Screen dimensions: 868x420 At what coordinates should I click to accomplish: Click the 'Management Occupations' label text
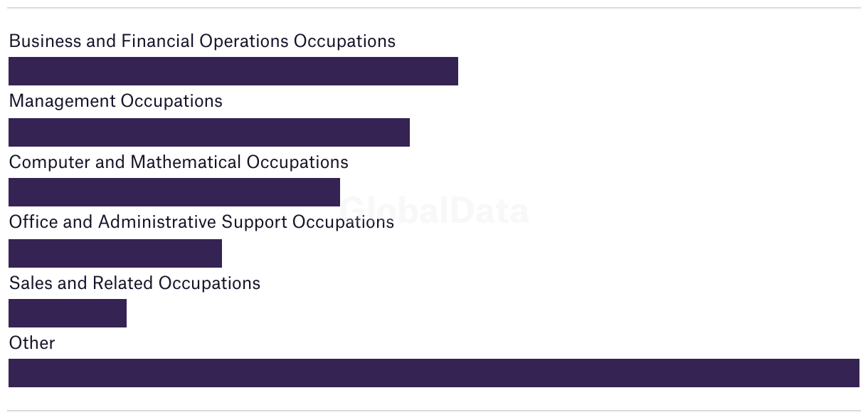pos(115,101)
